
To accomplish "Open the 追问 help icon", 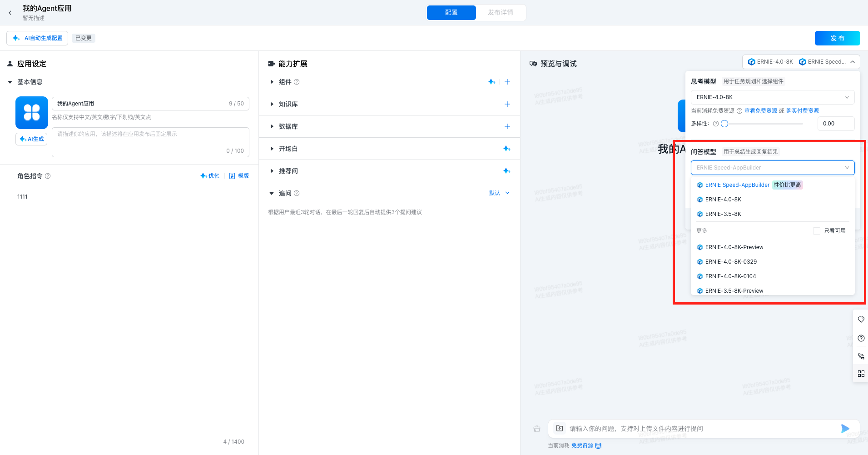I will (297, 194).
